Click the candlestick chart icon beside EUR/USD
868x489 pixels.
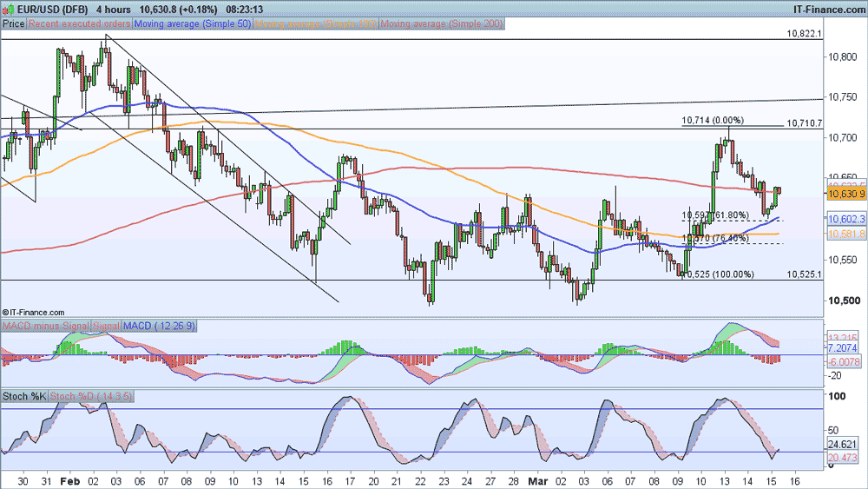click(8, 9)
